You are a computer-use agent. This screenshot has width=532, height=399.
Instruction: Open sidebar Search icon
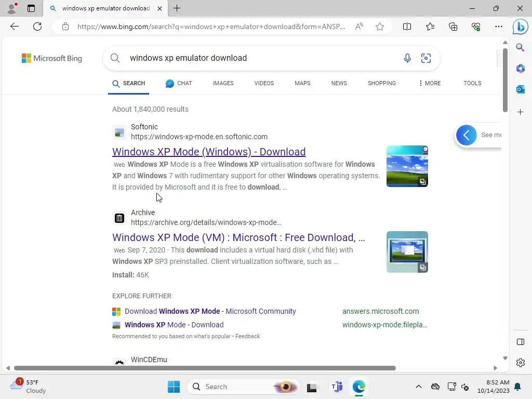click(x=520, y=47)
